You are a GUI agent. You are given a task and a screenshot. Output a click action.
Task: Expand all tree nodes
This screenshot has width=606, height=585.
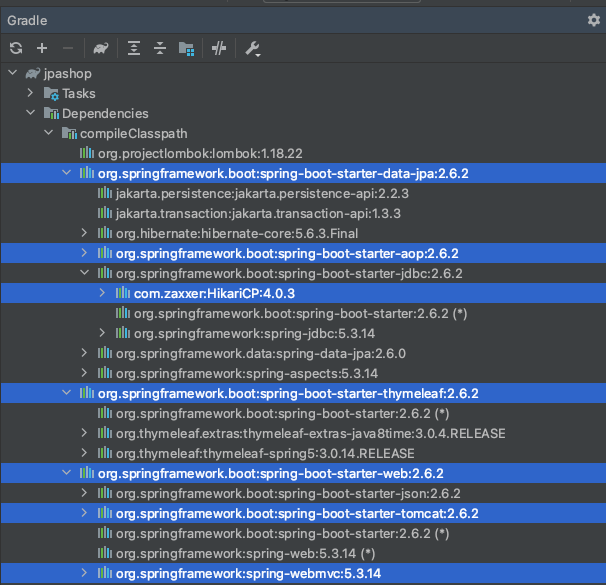[134, 48]
